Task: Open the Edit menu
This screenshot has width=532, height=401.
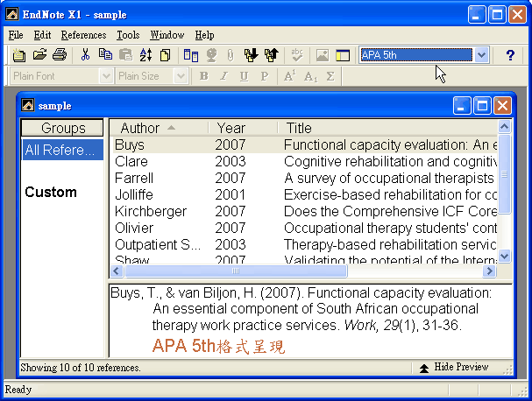Action: pos(42,35)
